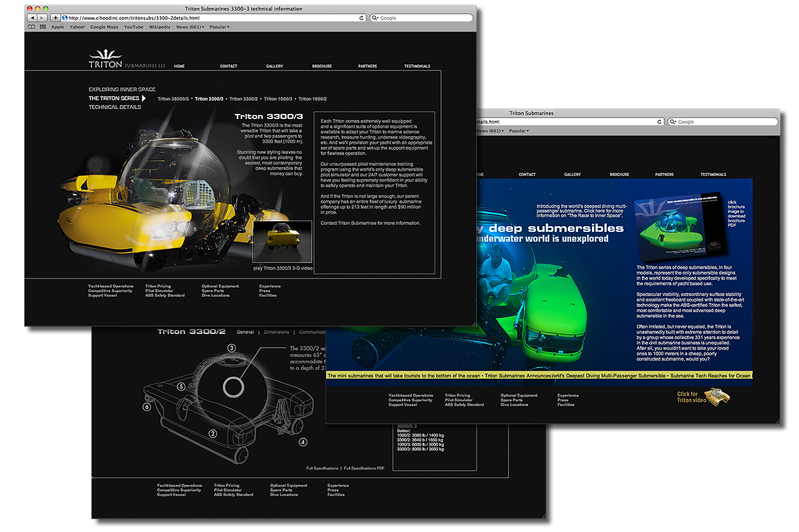The image size is (799, 532).
Task: Click the white arrow beside THE TRITON SERIES
Action: click(144, 98)
